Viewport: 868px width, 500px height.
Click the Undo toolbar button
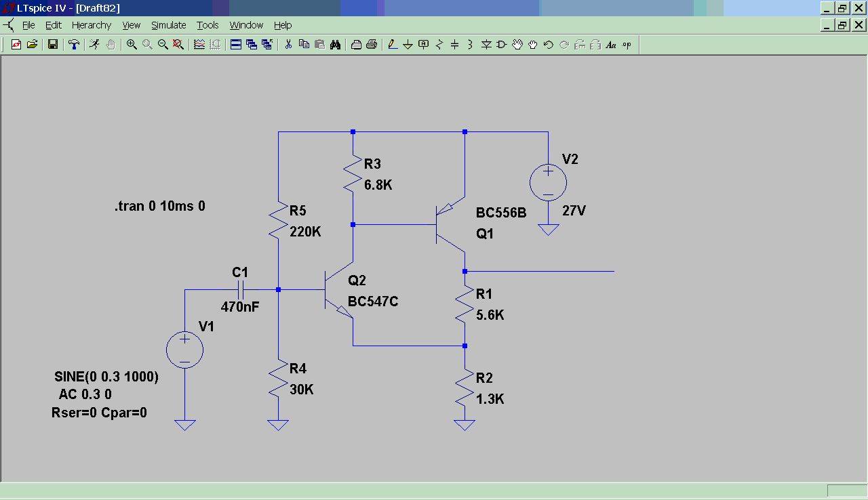[x=549, y=45]
